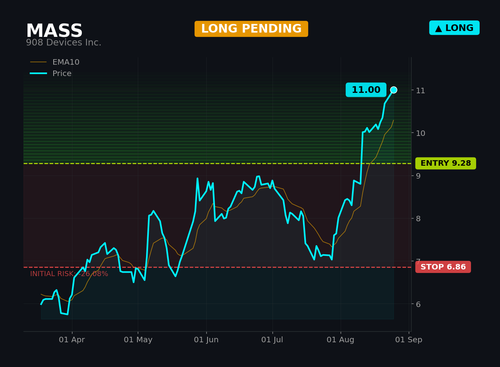500x367 pixels.
Task: Click the 01 Sep date label
Action: [409, 340]
